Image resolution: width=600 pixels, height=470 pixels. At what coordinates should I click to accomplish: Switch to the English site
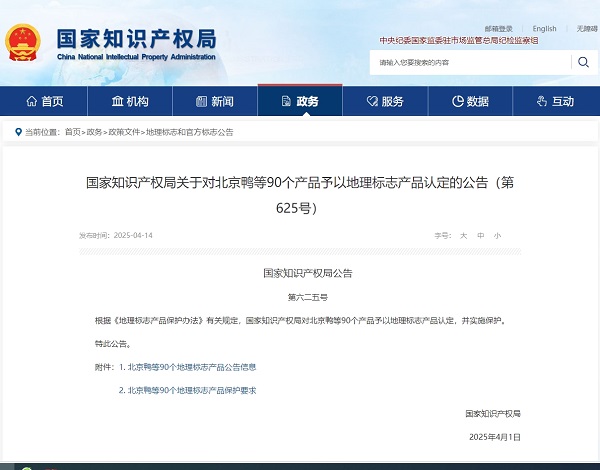(x=544, y=29)
